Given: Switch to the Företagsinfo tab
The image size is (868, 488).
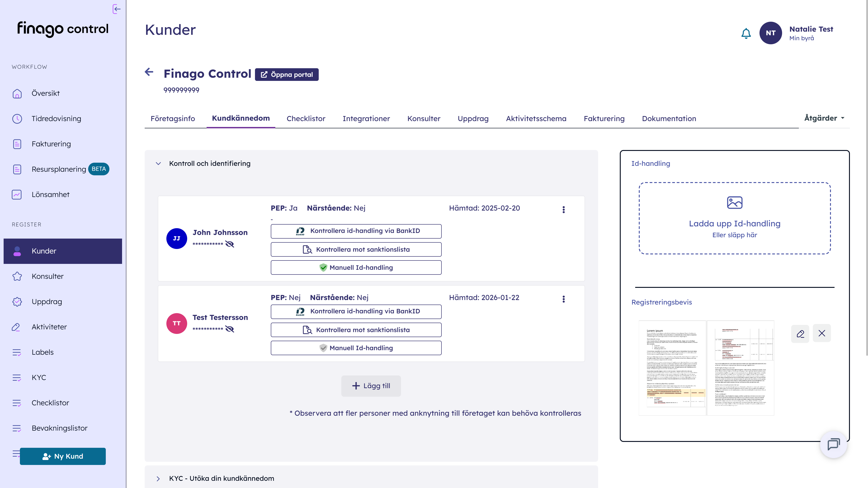Looking at the screenshot, I should (x=172, y=119).
